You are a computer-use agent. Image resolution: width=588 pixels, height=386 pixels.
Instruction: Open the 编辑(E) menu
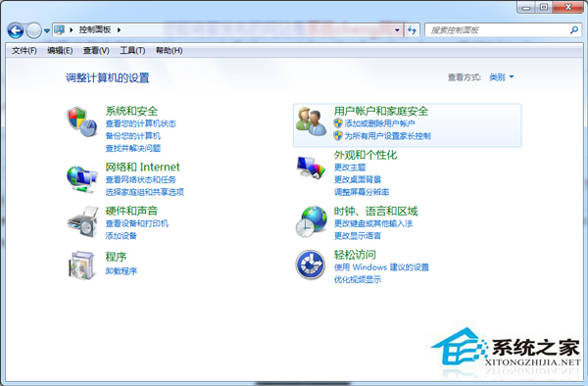pos(60,51)
